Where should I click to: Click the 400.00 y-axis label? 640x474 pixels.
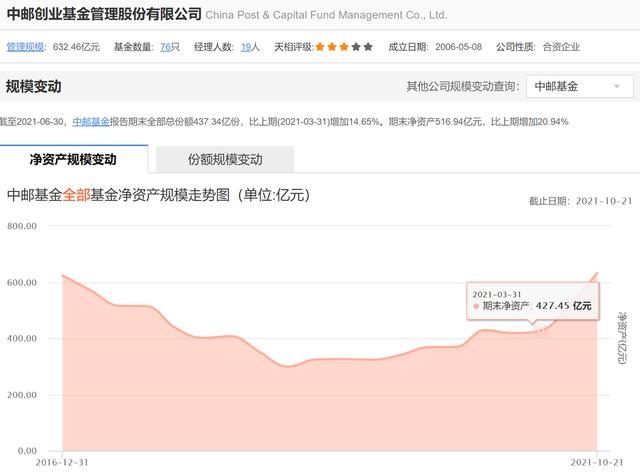pyautogui.click(x=22, y=338)
